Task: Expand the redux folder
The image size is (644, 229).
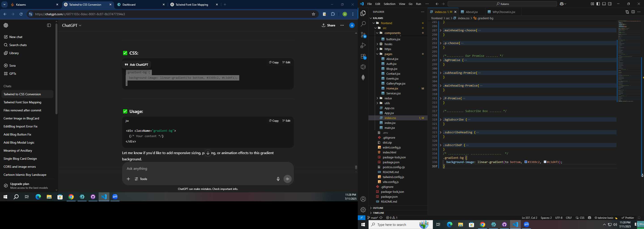Action: coord(377,98)
